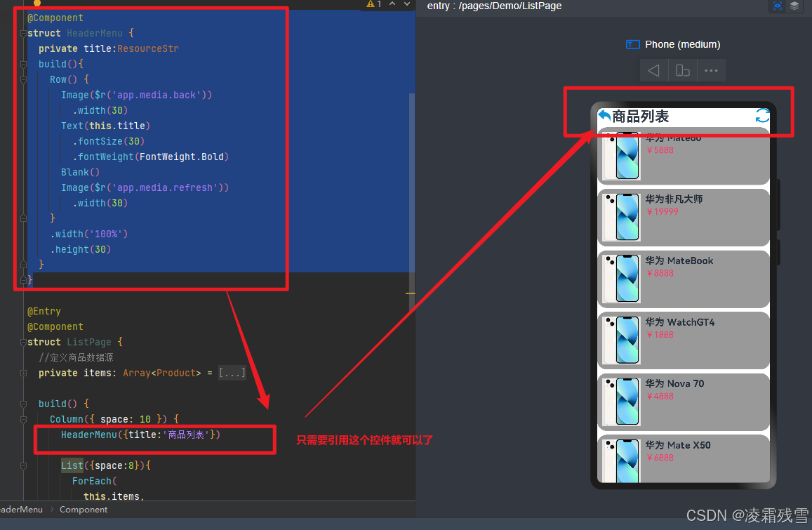This screenshot has height=530, width=812.
Task: Click the warning indicator in editor corner
Action: click(373, 4)
